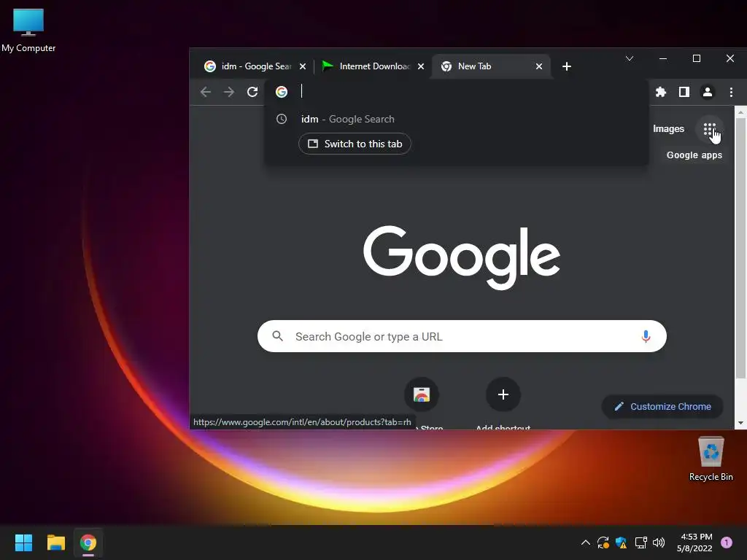Screen dimensions: 747x560
Task: Open the Recycle Bin desktop icon
Action: point(711,459)
